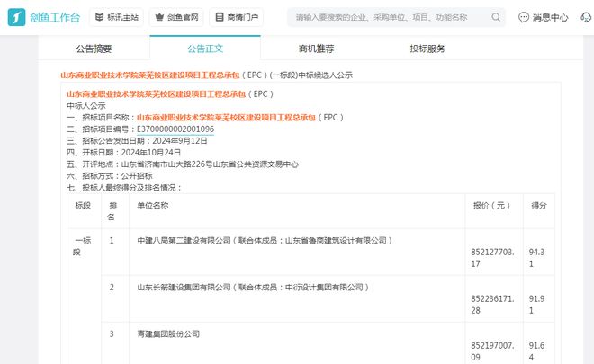This screenshot has width=594, height=364.
Task: Click the address 山大路226号 line
Action: 210,164
